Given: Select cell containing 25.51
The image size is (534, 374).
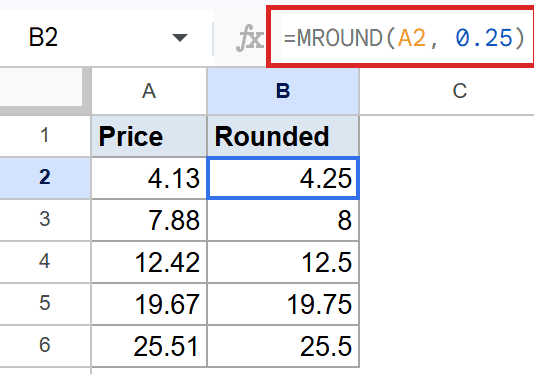Looking at the screenshot, I should coord(149,346).
